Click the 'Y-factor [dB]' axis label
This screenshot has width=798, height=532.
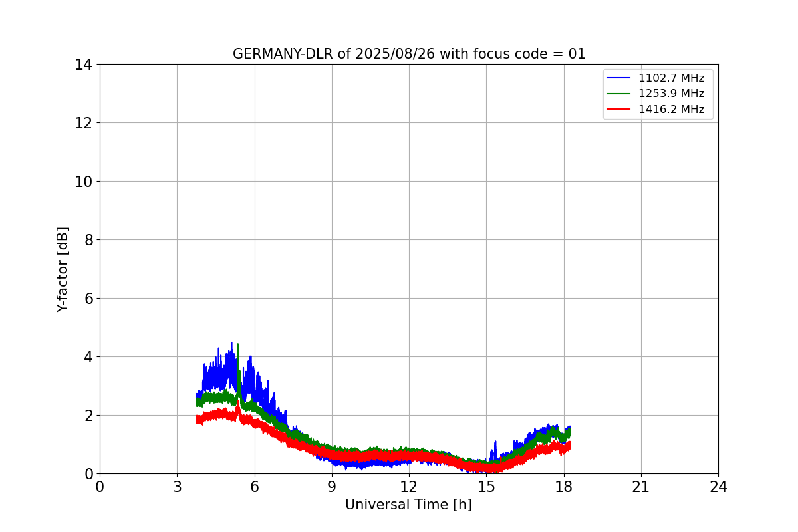pyautogui.click(x=63, y=269)
